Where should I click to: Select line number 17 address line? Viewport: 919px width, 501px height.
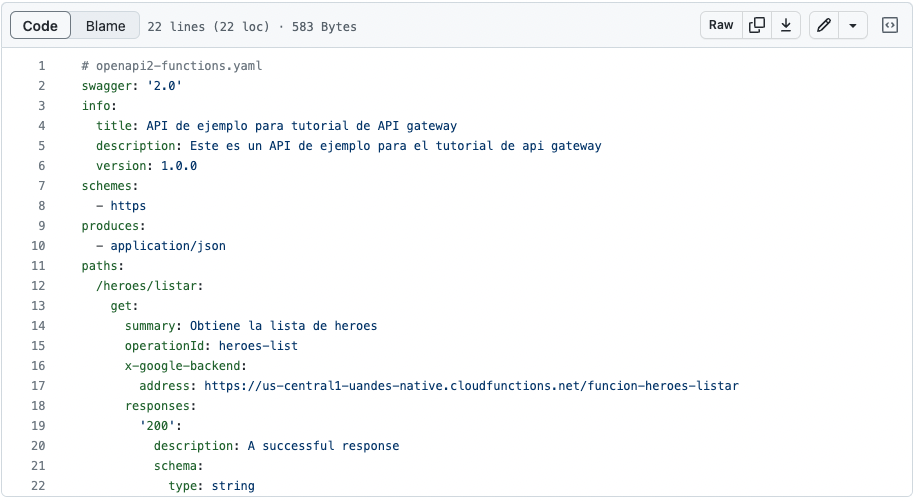38,386
